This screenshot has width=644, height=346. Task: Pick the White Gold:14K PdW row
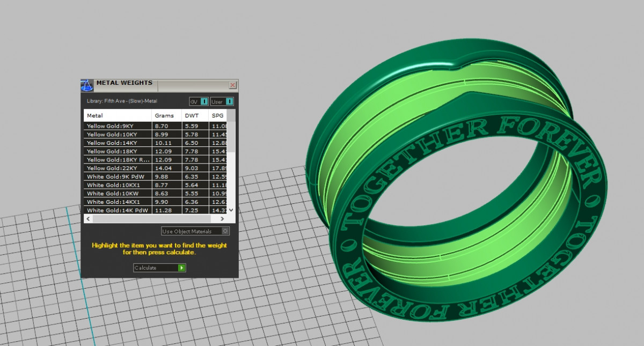[117, 210]
